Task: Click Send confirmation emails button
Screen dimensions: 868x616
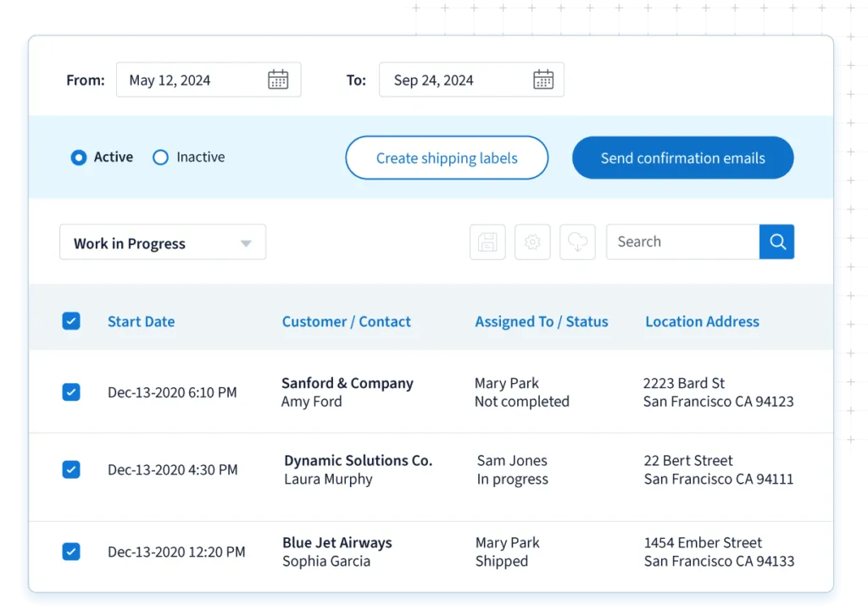Action: coord(682,158)
